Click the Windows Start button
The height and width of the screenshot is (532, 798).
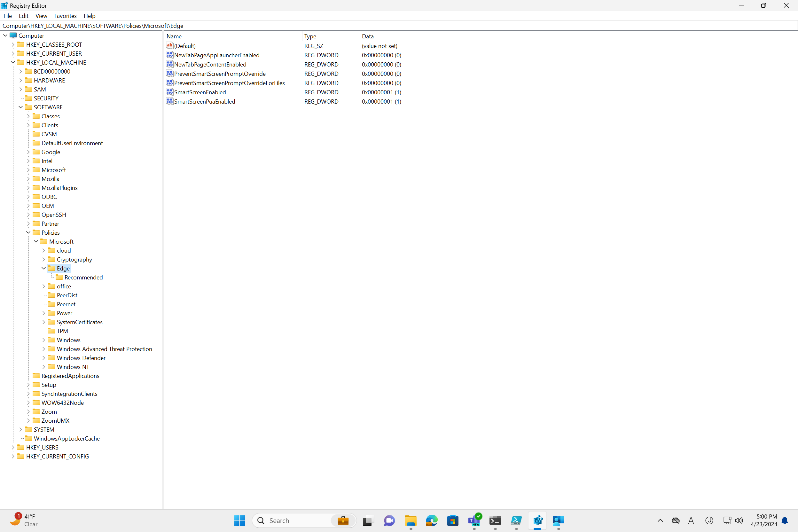coord(239,520)
